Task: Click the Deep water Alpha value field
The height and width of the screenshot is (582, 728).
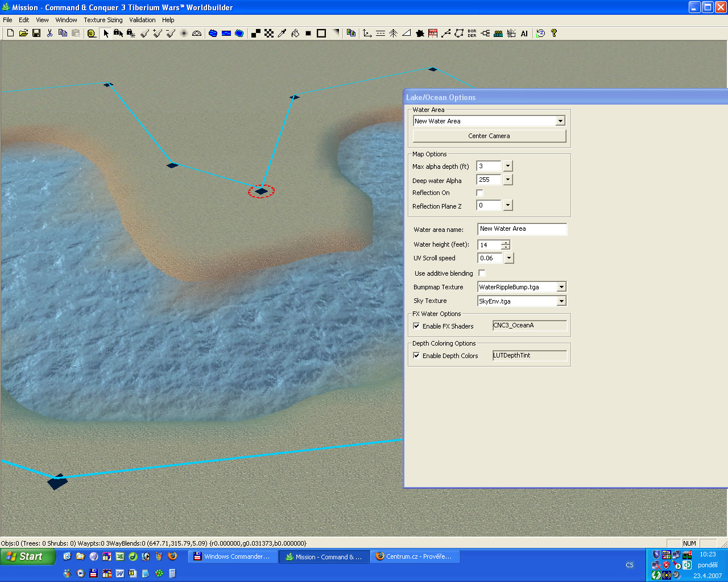Action: click(489, 180)
